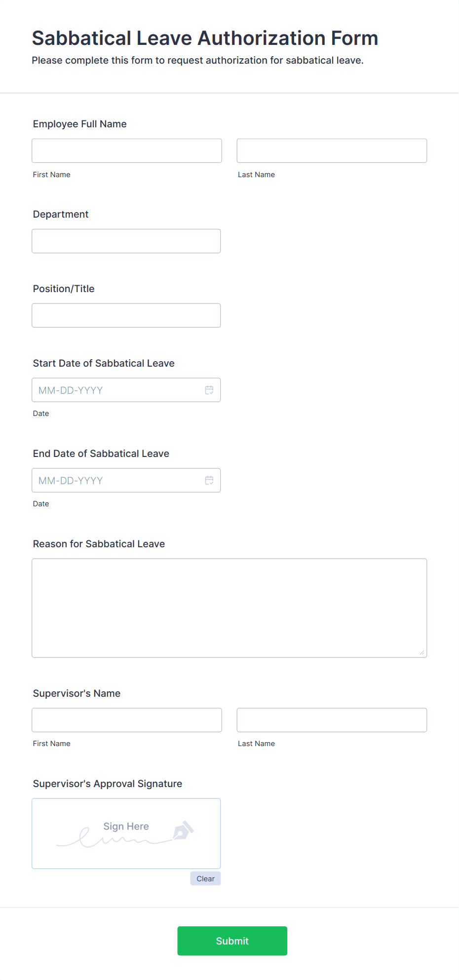This screenshot has height=980, width=459.
Task: Click inside Reason for Sabbatical Leave textarea
Action: pos(229,608)
